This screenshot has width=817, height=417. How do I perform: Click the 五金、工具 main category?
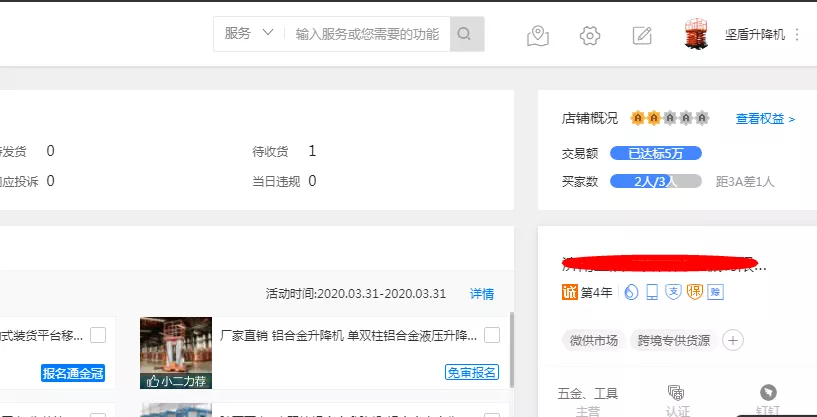pyautogui.click(x=587, y=394)
